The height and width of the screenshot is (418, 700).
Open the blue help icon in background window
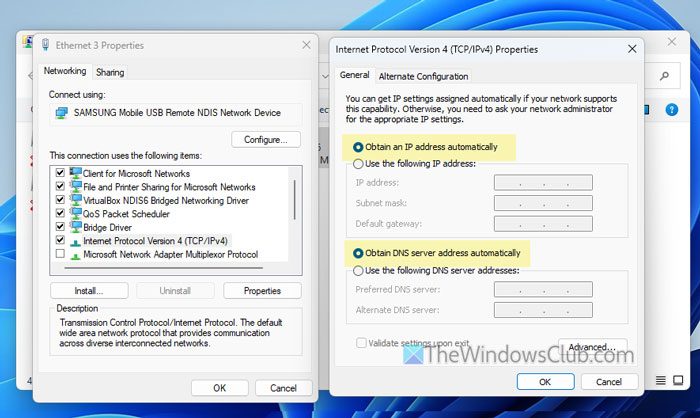[x=671, y=109]
